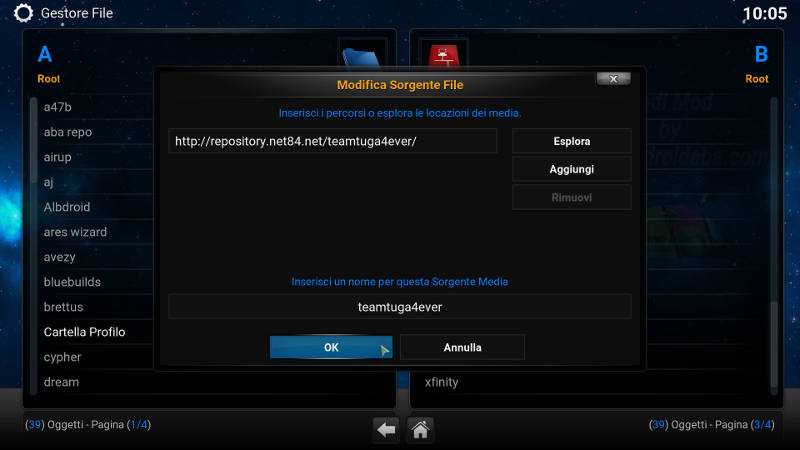Click the Esplora button
Viewport: 800px width, 450px height.
click(571, 141)
